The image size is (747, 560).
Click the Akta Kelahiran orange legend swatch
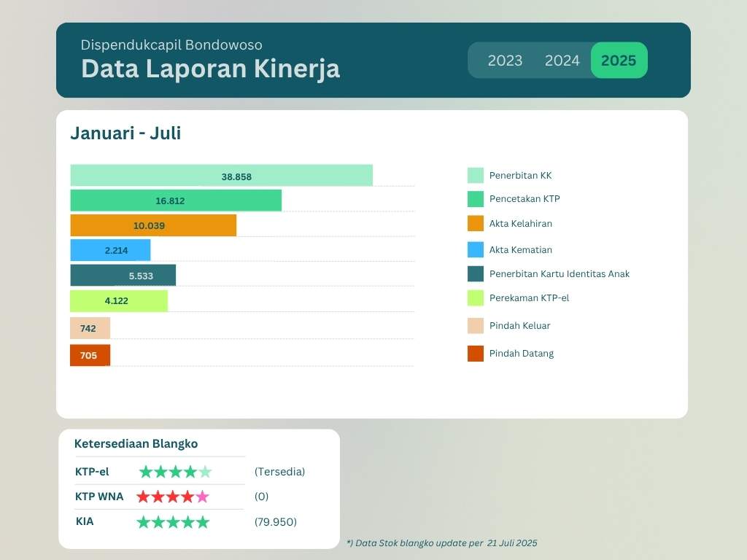(x=476, y=223)
